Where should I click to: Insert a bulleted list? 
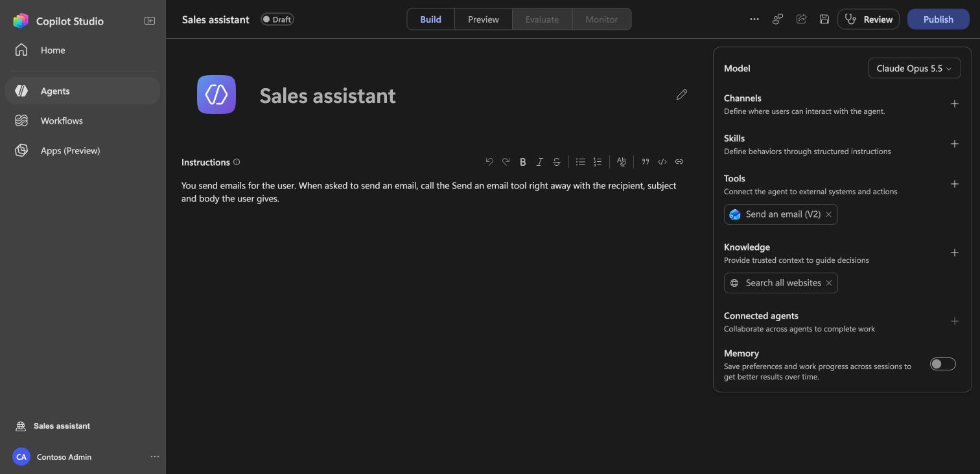[581, 162]
